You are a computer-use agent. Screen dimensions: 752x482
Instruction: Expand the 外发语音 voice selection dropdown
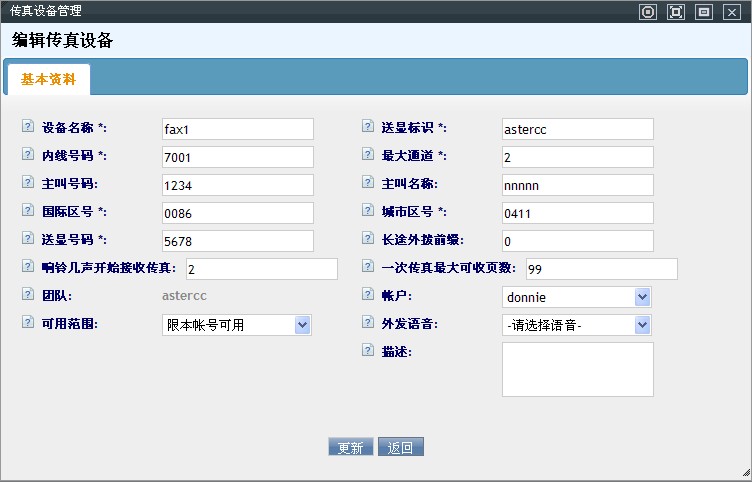coord(576,325)
